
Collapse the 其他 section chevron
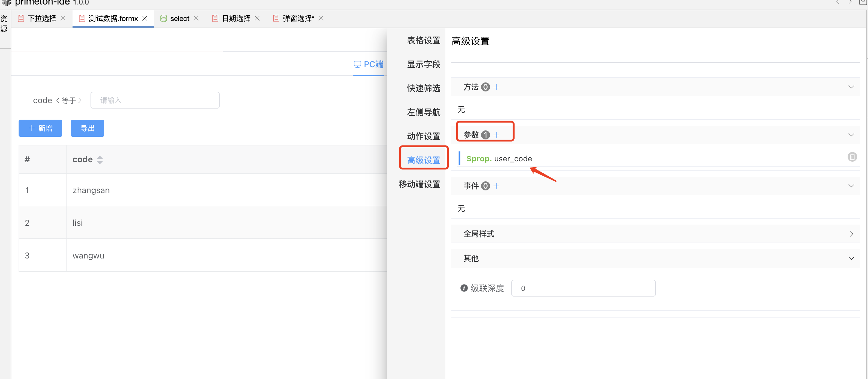[851, 258]
